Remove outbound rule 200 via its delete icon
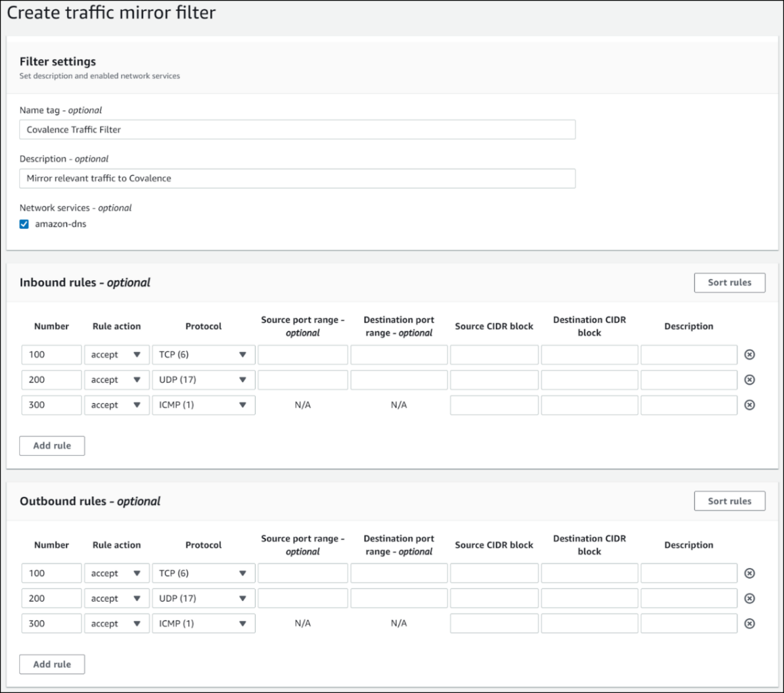Image resolution: width=784 pixels, height=693 pixels. pyautogui.click(x=750, y=598)
